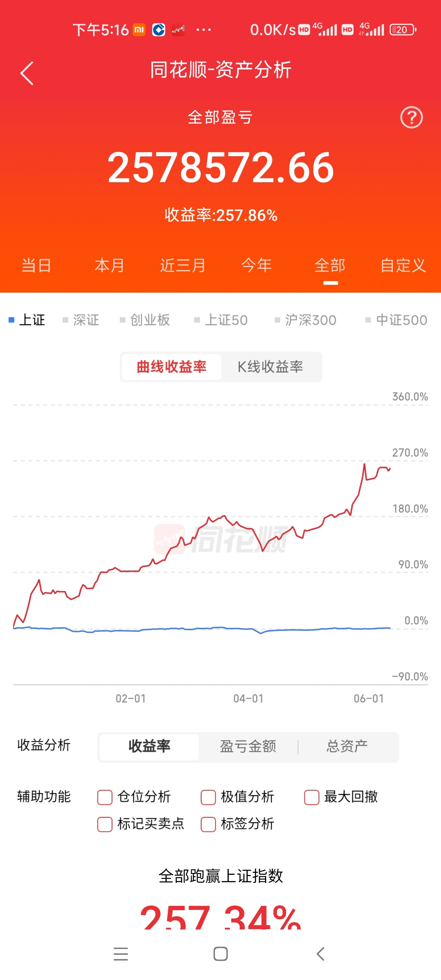
Task: Open the help question mark icon
Action: point(411,118)
